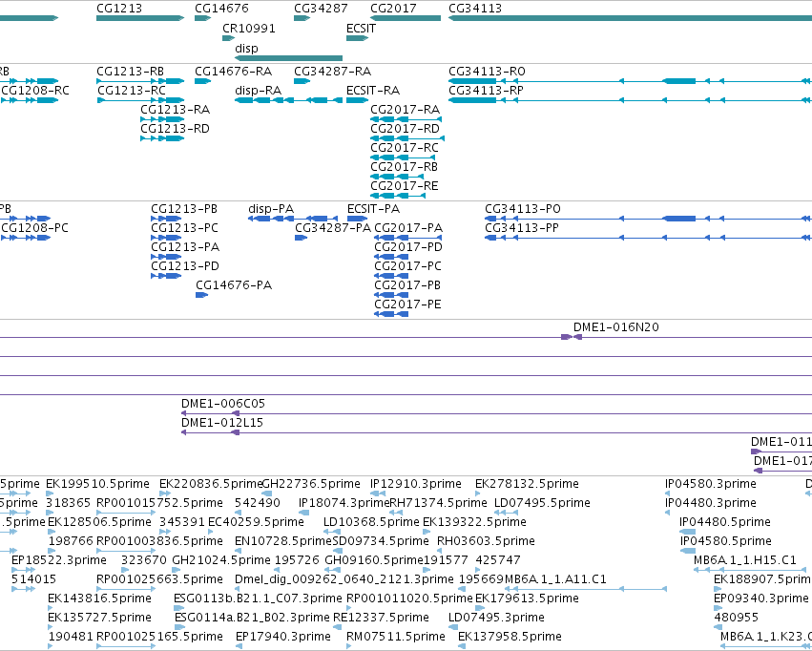812x651 pixels.
Task: Click the MB6A.1_1.H15.C1 EST label
Action: (x=745, y=560)
